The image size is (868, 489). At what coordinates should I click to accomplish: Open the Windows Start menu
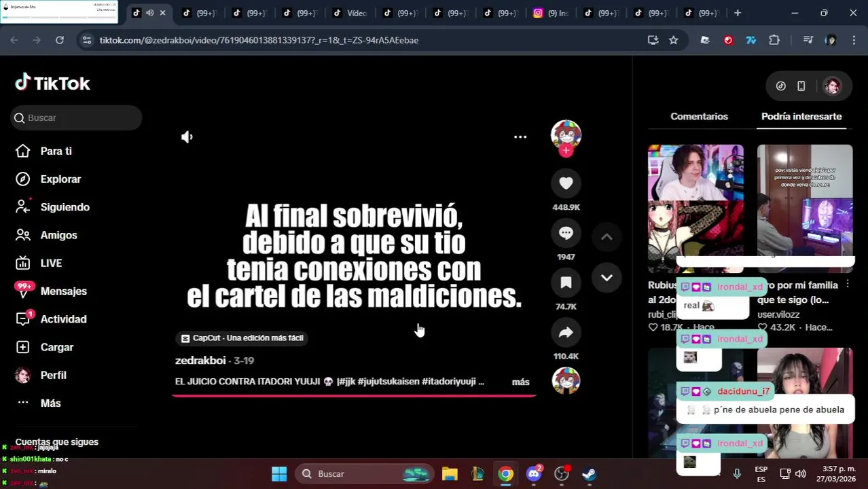click(x=279, y=473)
